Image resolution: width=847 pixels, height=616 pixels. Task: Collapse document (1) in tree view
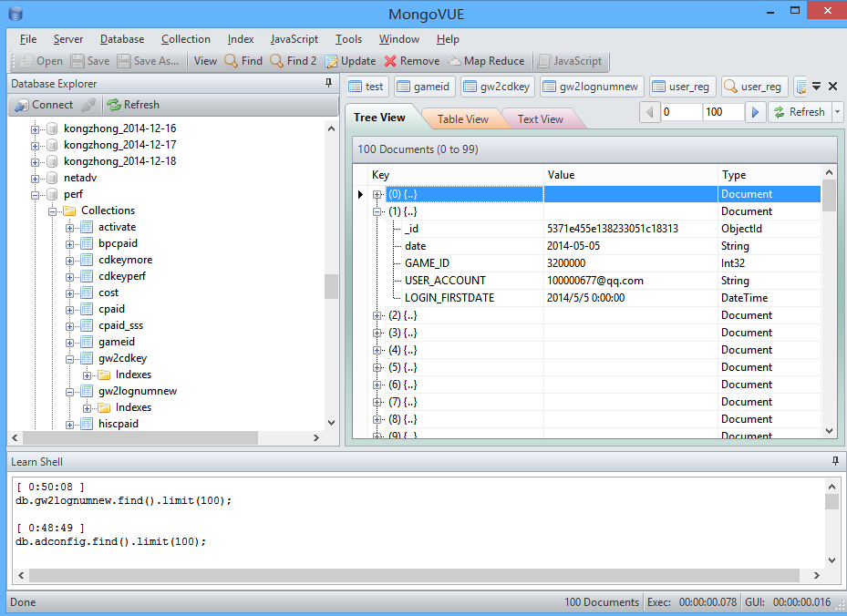377,212
